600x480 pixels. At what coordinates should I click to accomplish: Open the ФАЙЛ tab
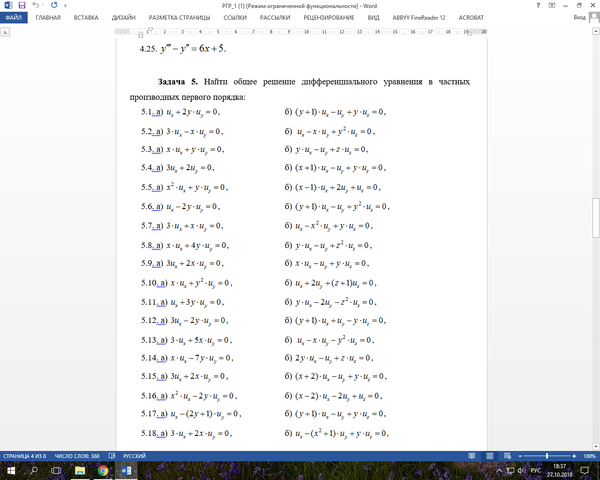(x=12, y=18)
